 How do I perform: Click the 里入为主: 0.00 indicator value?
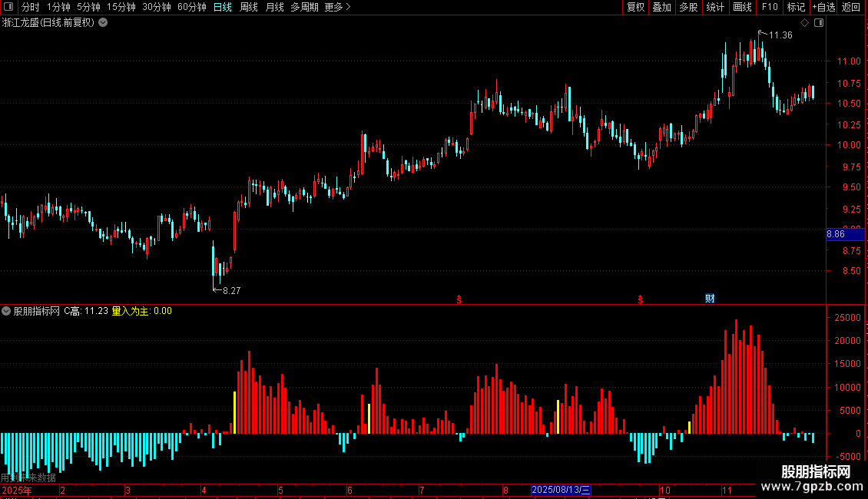pyautogui.click(x=141, y=311)
